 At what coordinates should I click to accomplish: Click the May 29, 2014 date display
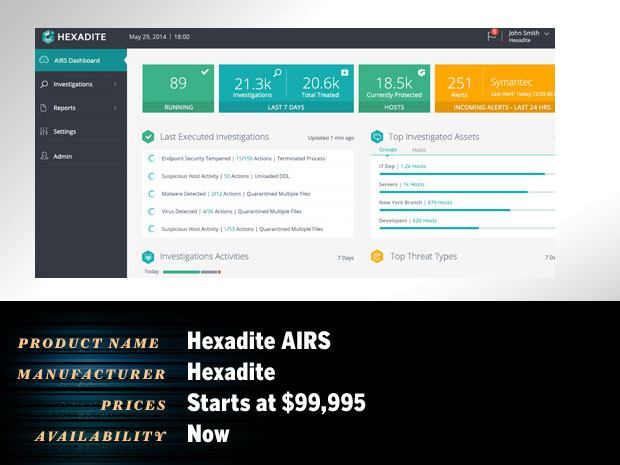click(x=147, y=37)
